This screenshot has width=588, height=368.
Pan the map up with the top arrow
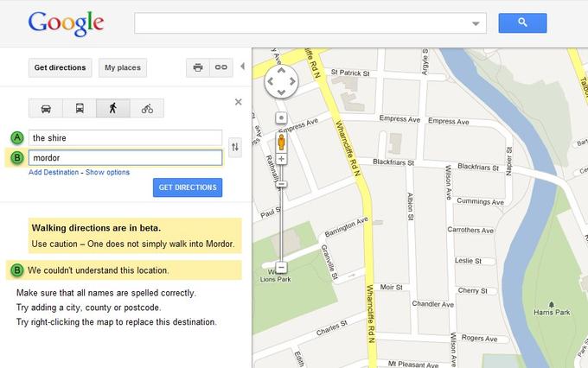pyautogui.click(x=281, y=71)
